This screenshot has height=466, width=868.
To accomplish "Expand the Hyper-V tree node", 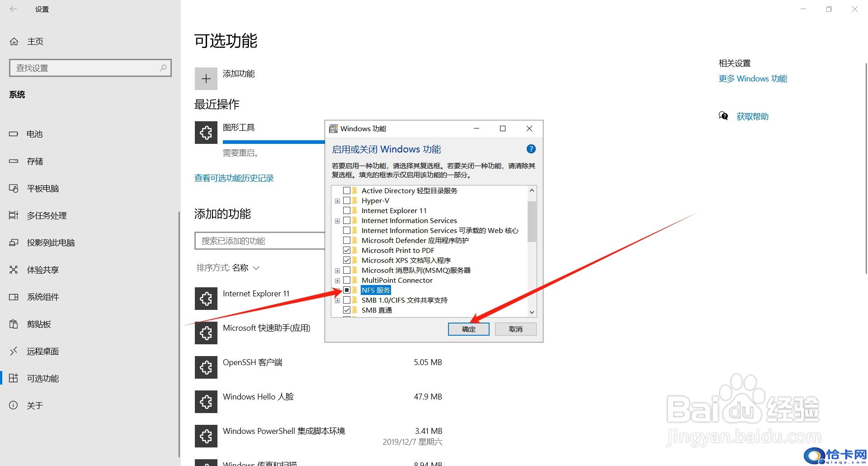I will point(337,201).
